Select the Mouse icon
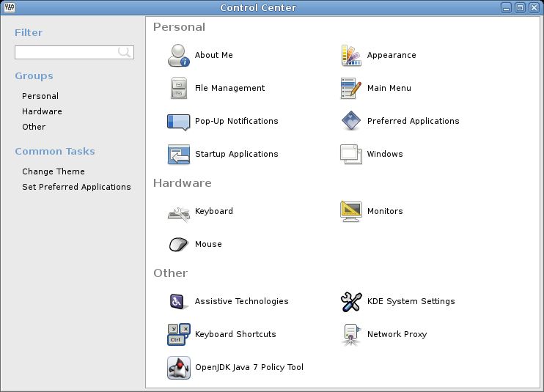544x392 pixels. click(179, 244)
